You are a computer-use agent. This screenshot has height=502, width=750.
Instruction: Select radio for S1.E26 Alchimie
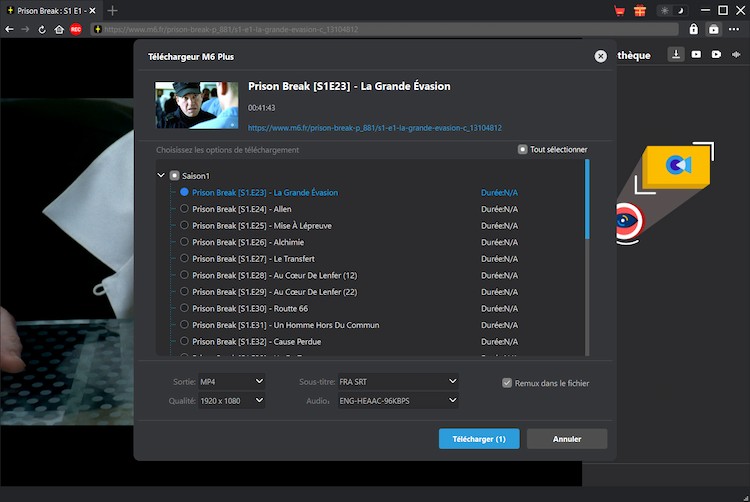coord(184,242)
